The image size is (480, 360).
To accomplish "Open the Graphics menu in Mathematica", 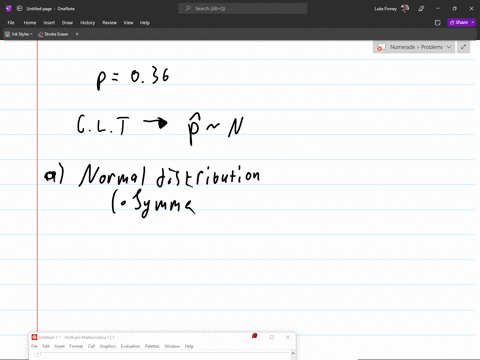I will tap(108, 346).
